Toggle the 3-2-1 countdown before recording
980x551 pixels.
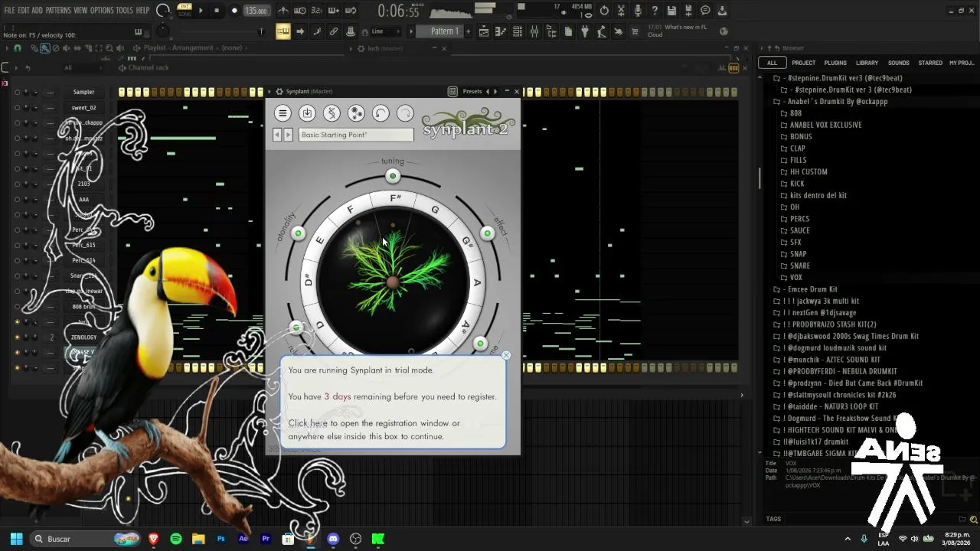click(317, 11)
